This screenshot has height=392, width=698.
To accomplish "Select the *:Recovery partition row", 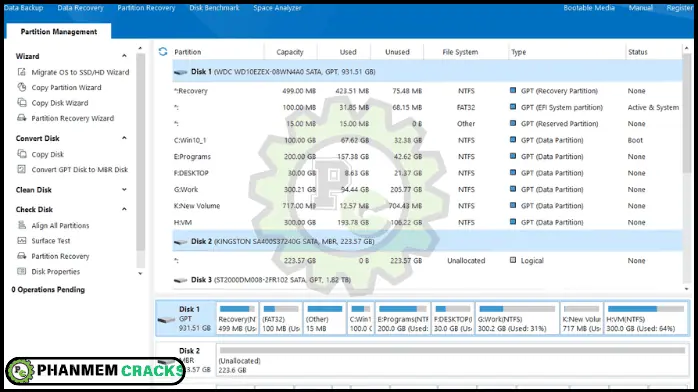I will tap(427, 91).
